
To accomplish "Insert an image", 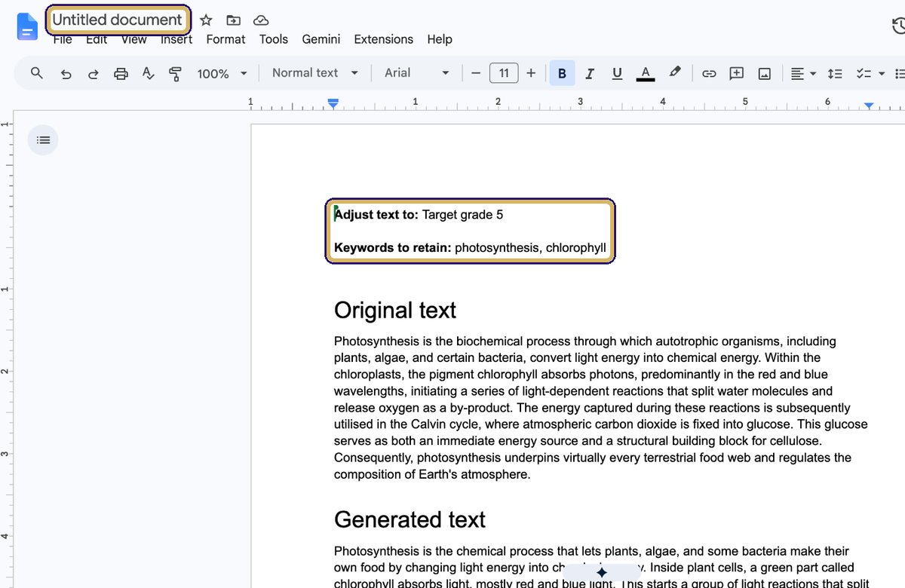I will (765, 73).
